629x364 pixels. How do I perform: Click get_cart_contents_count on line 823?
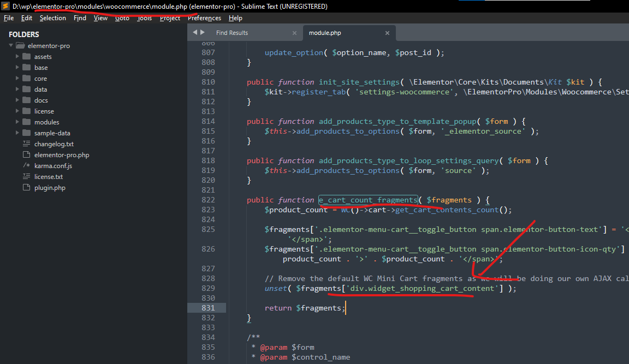(447, 210)
